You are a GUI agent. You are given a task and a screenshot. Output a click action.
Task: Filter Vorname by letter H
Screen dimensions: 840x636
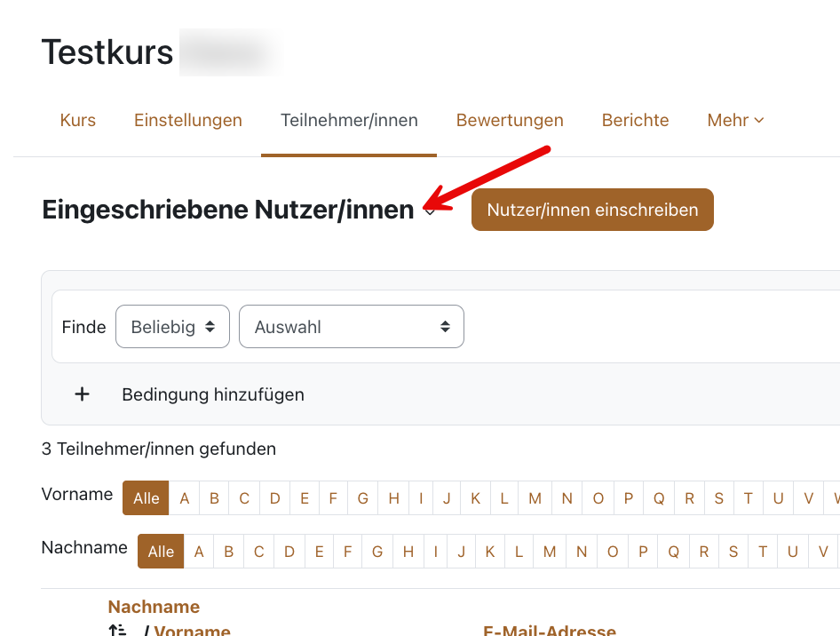[x=393, y=498]
